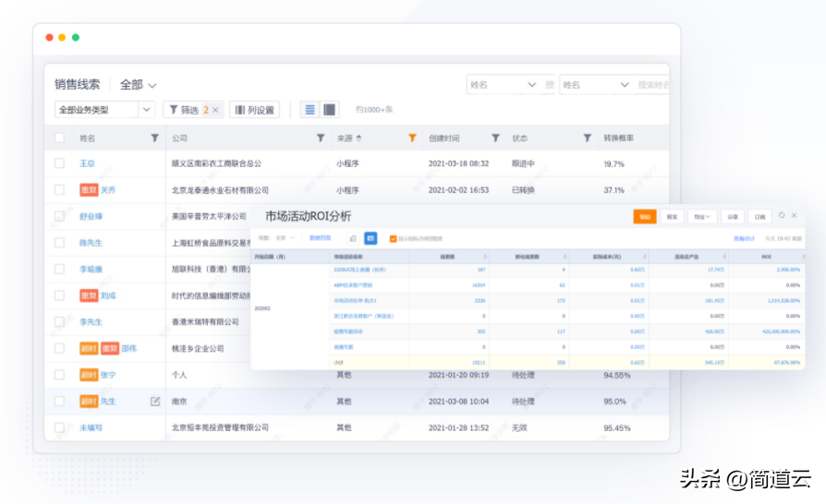826x504 pixels.
Task: Click the red macOS close dot
Action: (x=50, y=37)
